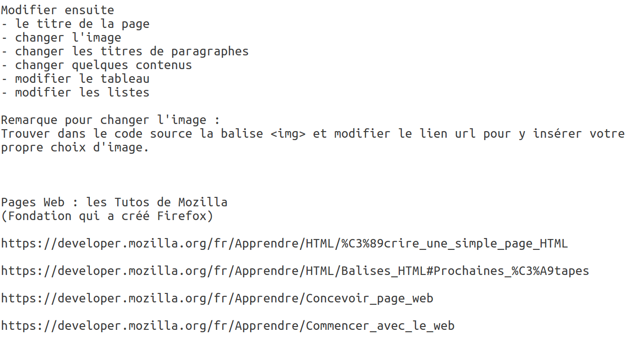644x345 pixels.
Task: Click "code source" in the remark sentence
Action: coord(153,133)
